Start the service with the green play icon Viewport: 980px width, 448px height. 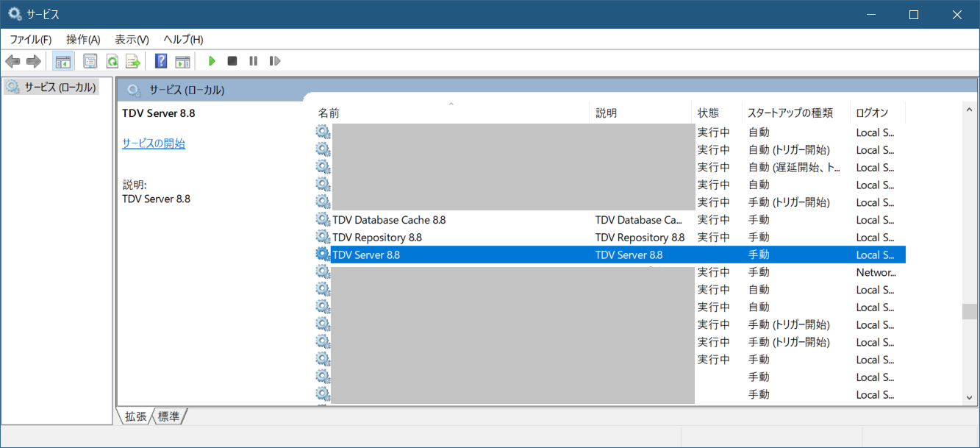[x=212, y=61]
